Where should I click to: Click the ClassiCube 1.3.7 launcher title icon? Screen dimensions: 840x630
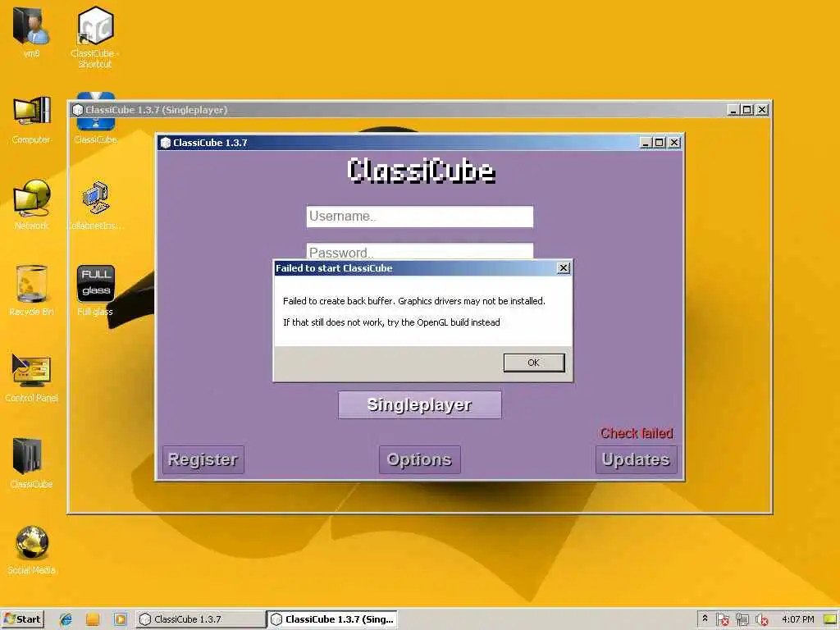pyautogui.click(x=166, y=143)
